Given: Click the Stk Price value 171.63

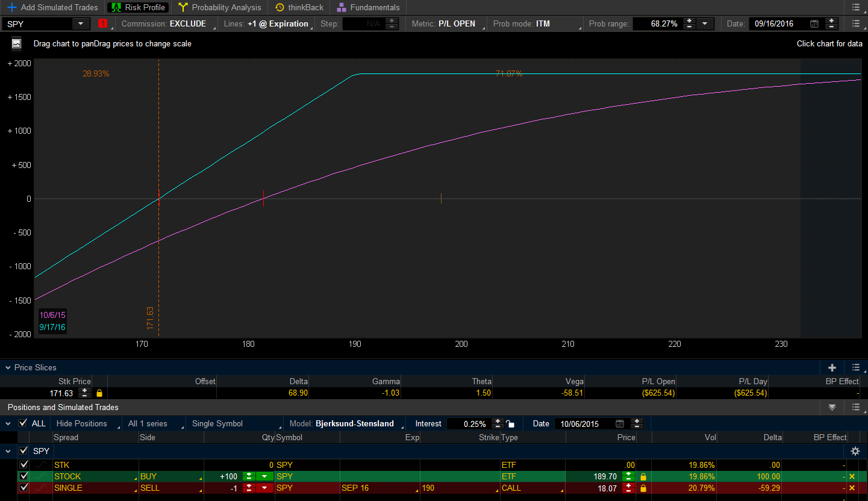Looking at the screenshot, I should [61, 393].
